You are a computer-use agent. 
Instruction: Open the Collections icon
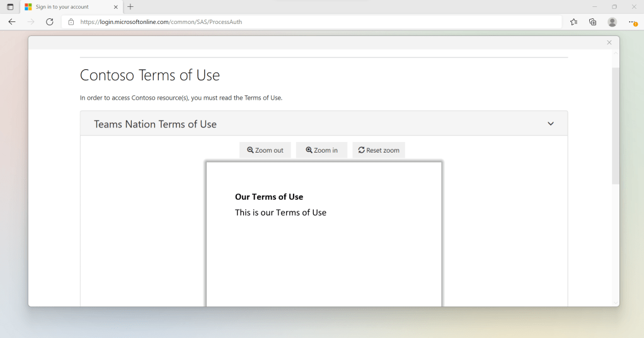point(593,22)
